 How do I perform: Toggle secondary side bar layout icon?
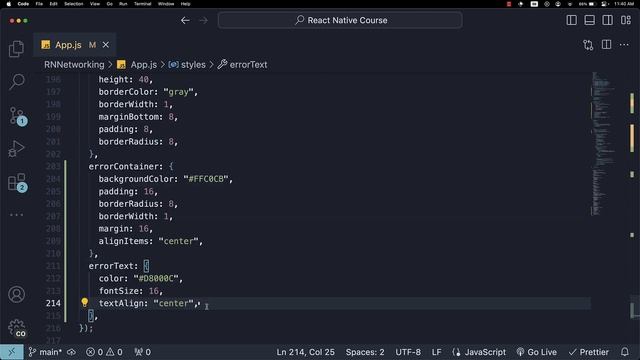[607, 20]
